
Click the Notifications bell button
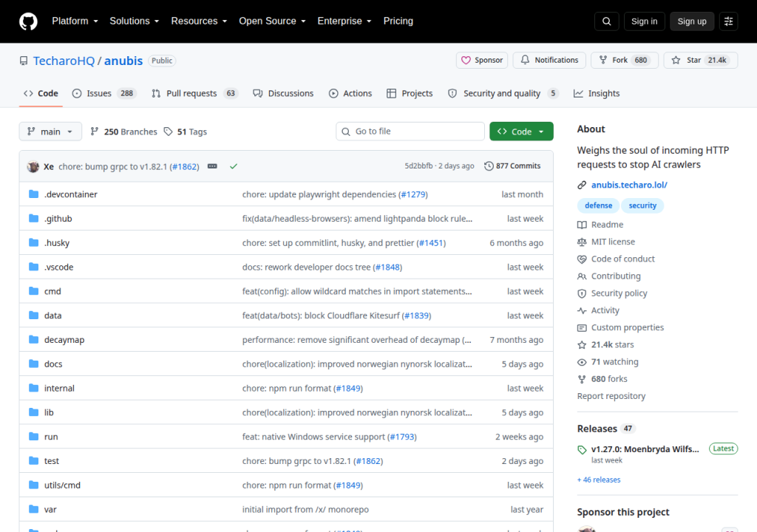click(x=549, y=61)
